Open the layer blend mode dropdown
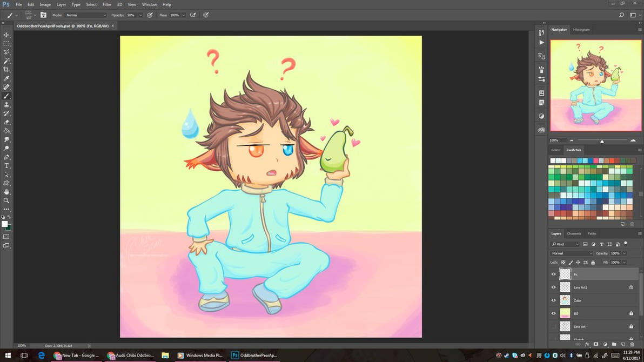The width and height of the screenshot is (644, 362). click(x=571, y=253)
